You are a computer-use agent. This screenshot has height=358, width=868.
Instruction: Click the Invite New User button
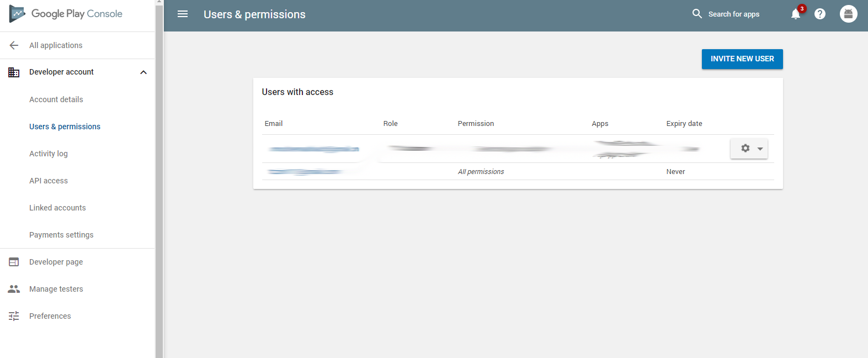point(742,59)
